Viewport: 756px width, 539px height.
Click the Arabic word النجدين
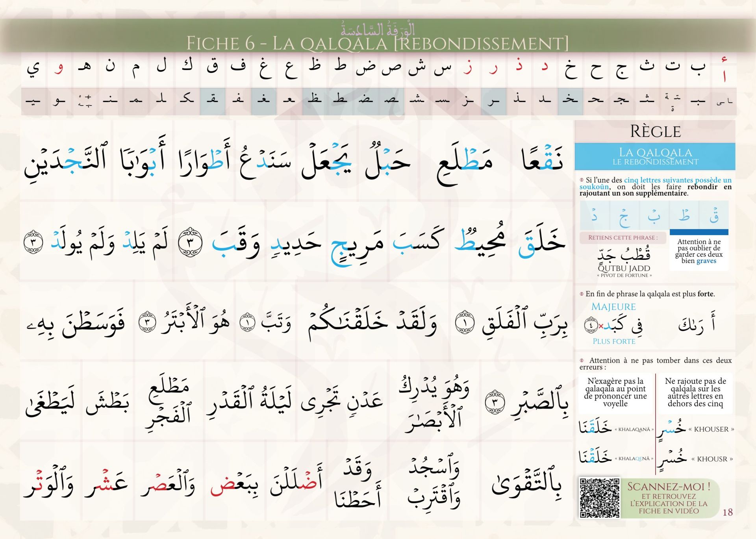point(65,161)
